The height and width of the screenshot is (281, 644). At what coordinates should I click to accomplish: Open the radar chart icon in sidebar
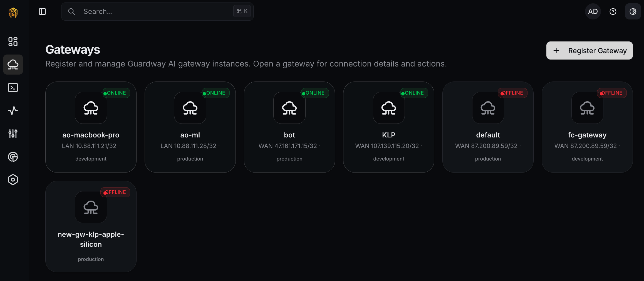pos(13,157)
